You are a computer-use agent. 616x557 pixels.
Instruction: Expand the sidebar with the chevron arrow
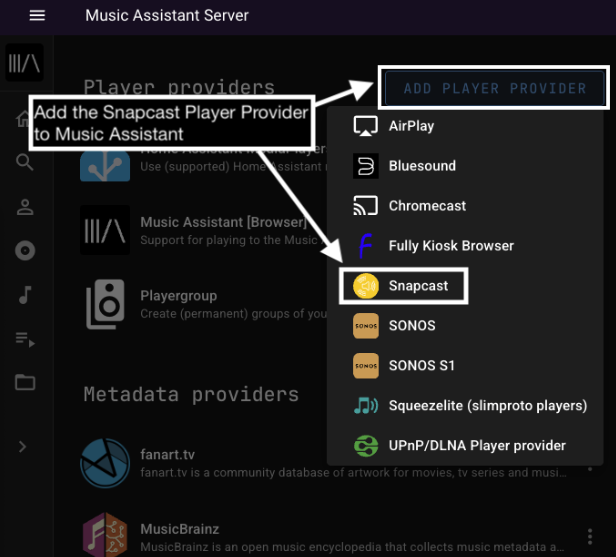[x=22, y=447]
